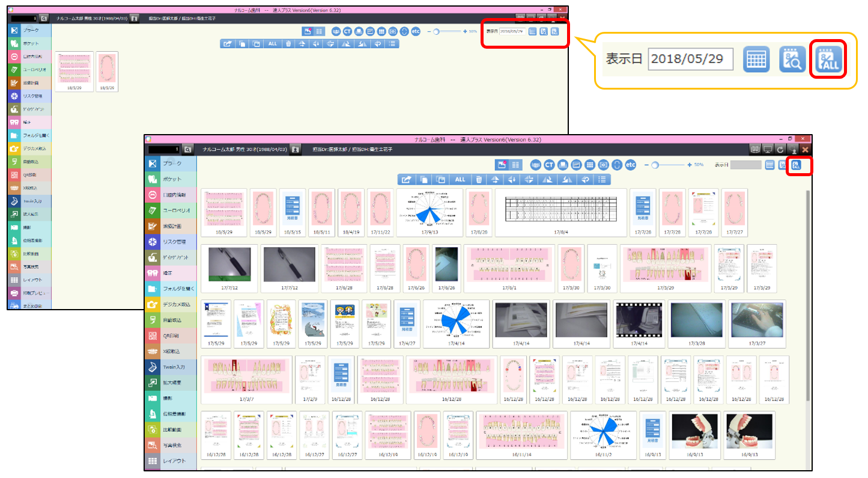Open Twain入力 in front window sidebar
The image size is (868, 478).
171,366
